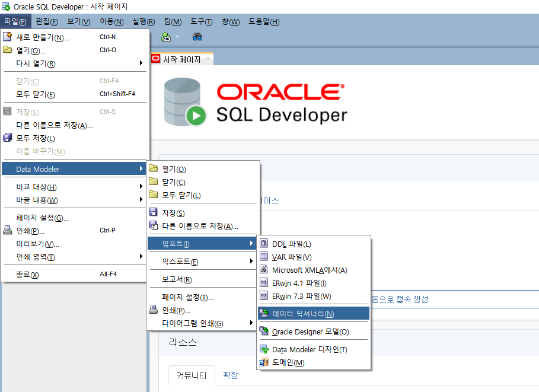
Task: Open the 이동(N) menu
Action: [111, 22]
